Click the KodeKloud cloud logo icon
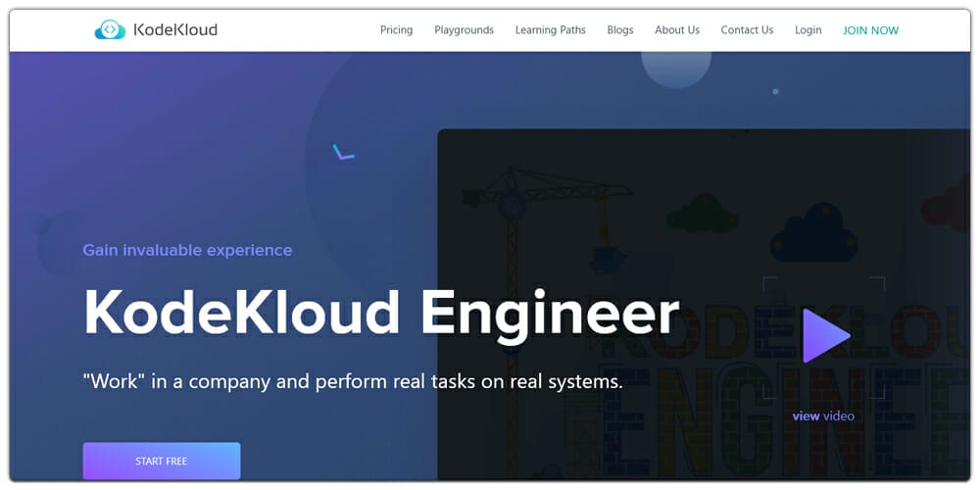The image size is (980, 490). point(110,30)
